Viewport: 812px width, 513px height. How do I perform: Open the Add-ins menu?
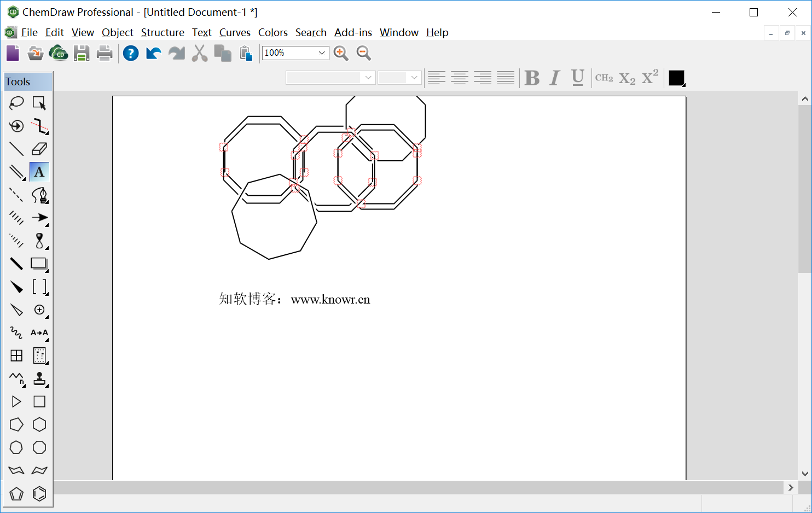coord(353,32)
